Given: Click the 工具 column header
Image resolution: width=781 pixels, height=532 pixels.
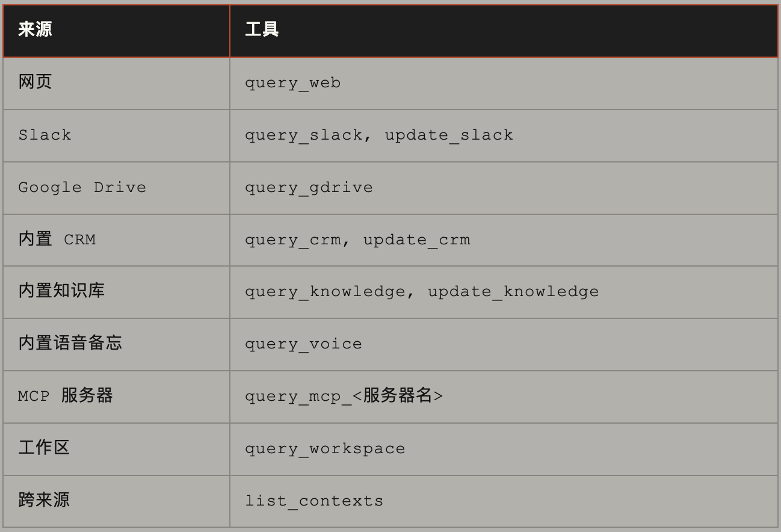Looking at the screenshot, I should 262,29.
